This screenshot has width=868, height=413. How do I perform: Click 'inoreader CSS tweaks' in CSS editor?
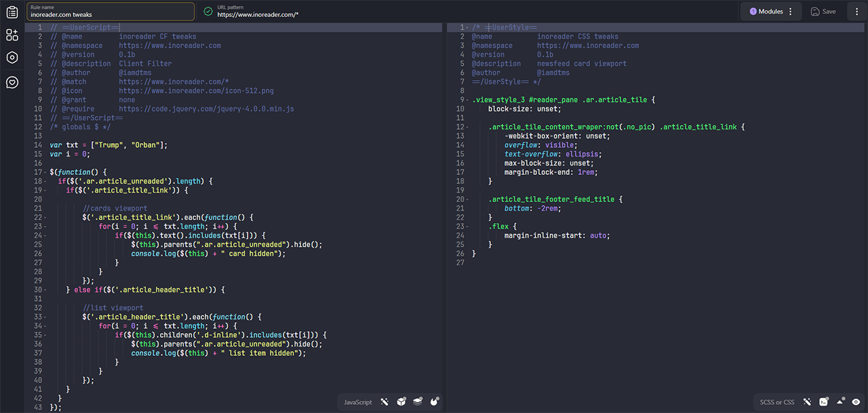578,37
